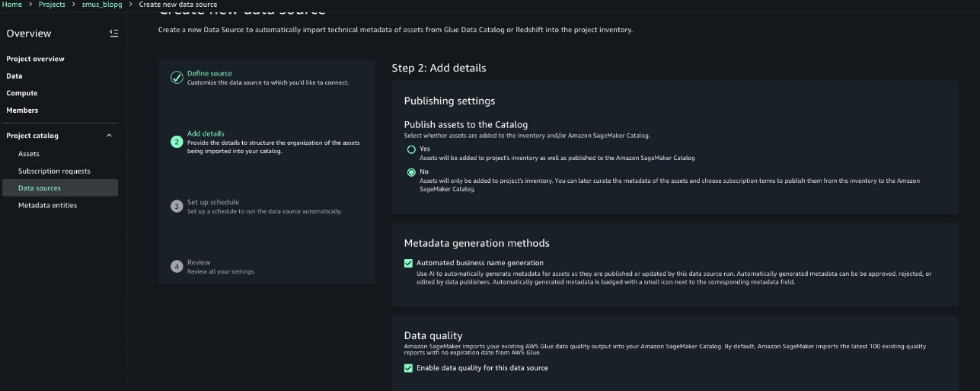Click the step 3 number badge
This screenshot has height=391, width=980.
tap(177, 206)
